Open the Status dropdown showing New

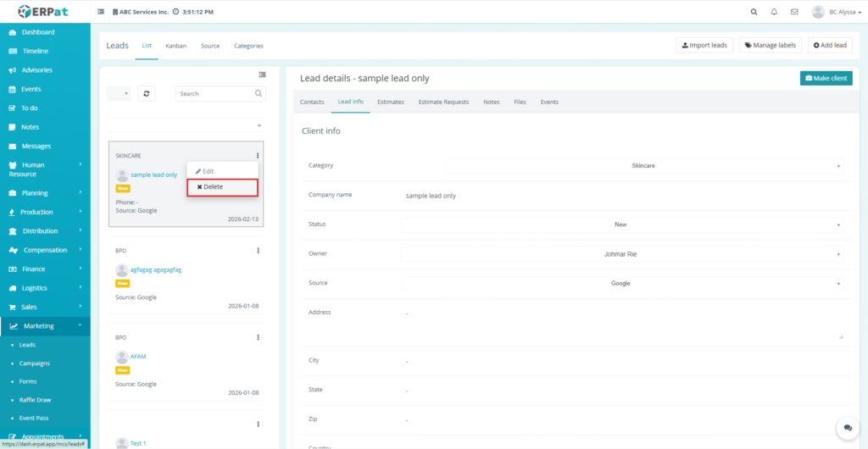[x=621, y=224]
